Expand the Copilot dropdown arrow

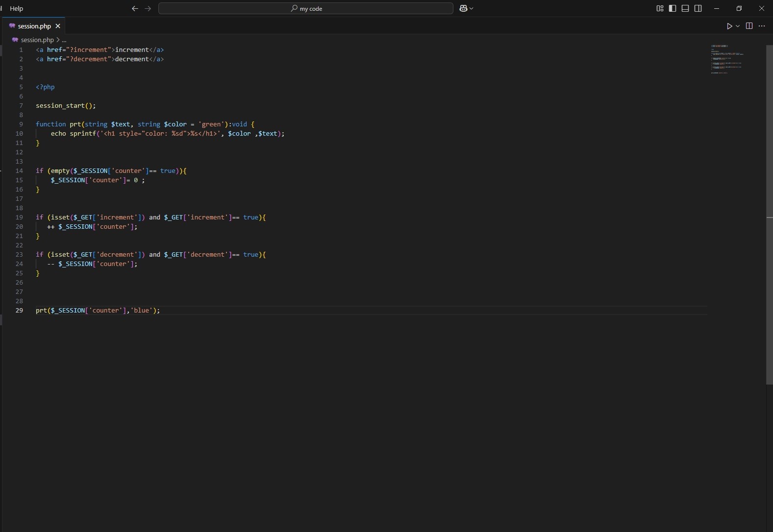point(472,8)
